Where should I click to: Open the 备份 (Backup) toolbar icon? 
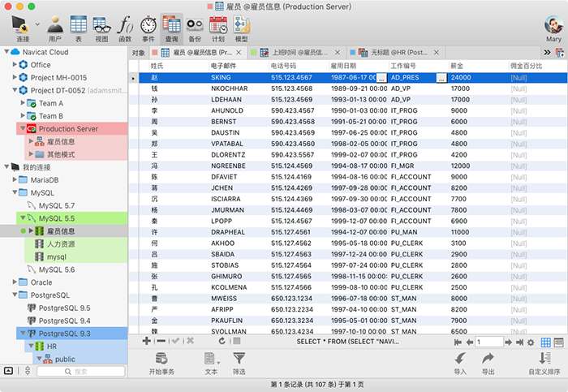pyautogui.click(x=195, y=29)
